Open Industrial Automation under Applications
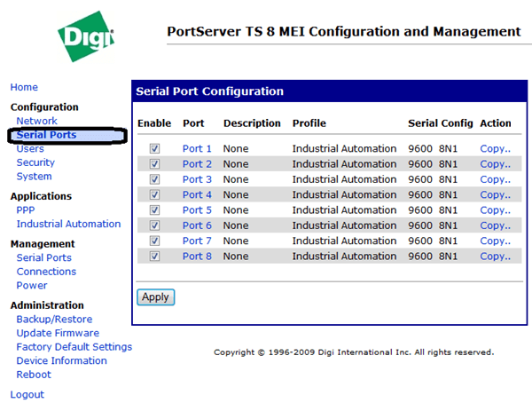Viewport: 532px width, 403px height. 68,224
